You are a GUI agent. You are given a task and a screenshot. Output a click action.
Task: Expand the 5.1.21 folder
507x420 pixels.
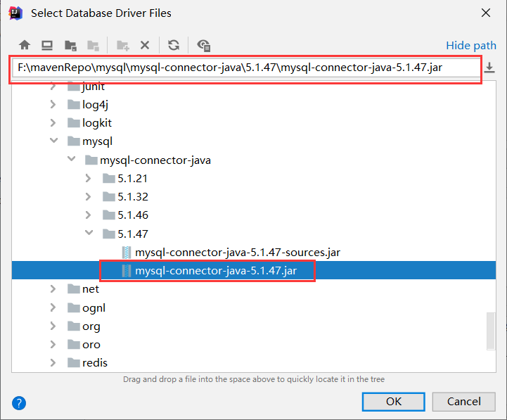pos(88,178)
